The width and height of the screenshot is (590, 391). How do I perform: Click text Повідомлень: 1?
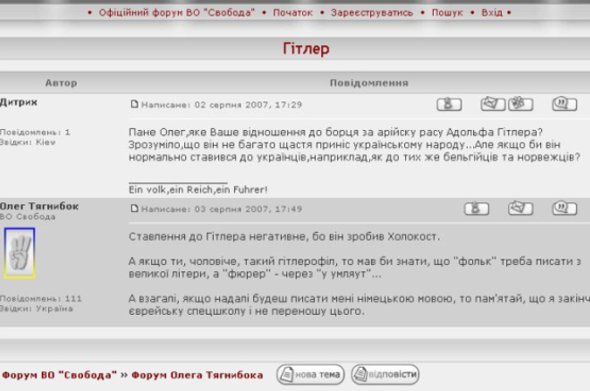(35, 132)
